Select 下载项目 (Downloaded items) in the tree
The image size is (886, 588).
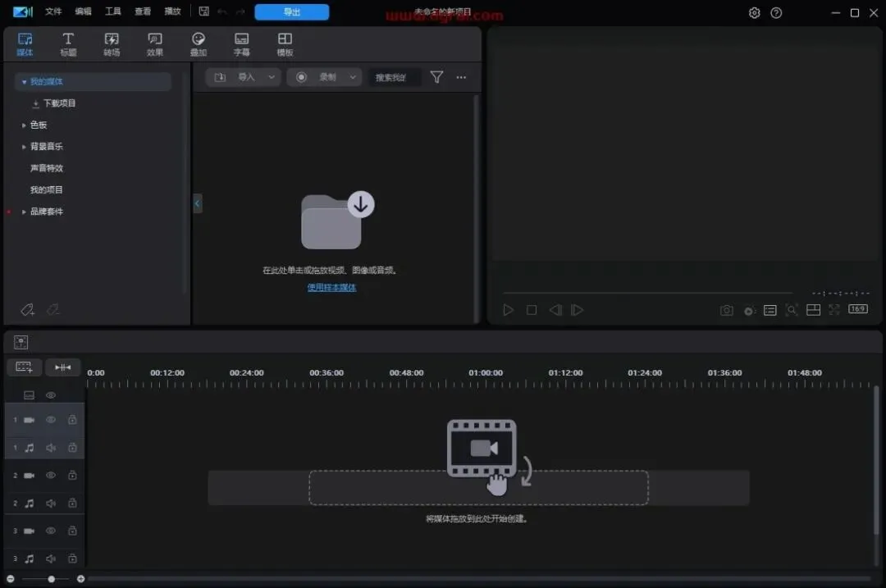pos(59,103)
